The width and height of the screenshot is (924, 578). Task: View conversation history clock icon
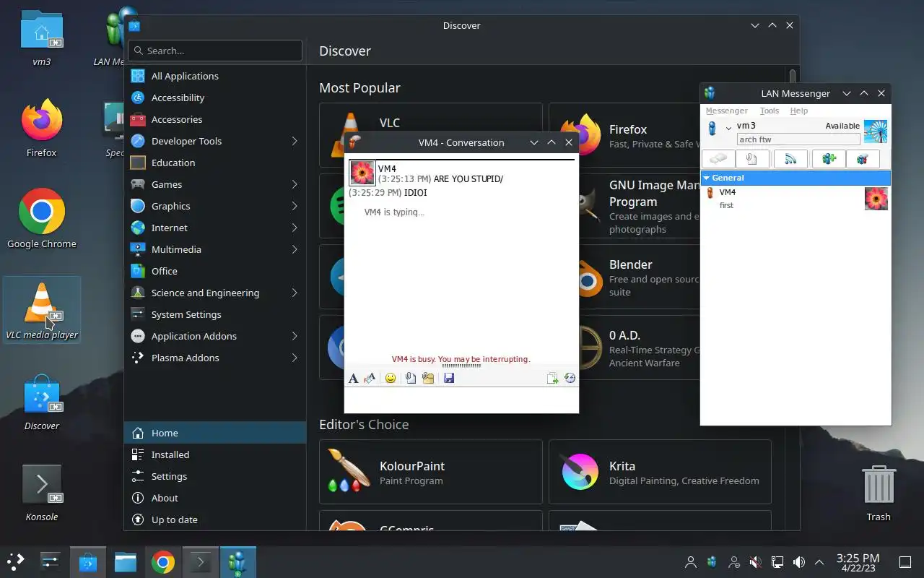pos(570,378)
